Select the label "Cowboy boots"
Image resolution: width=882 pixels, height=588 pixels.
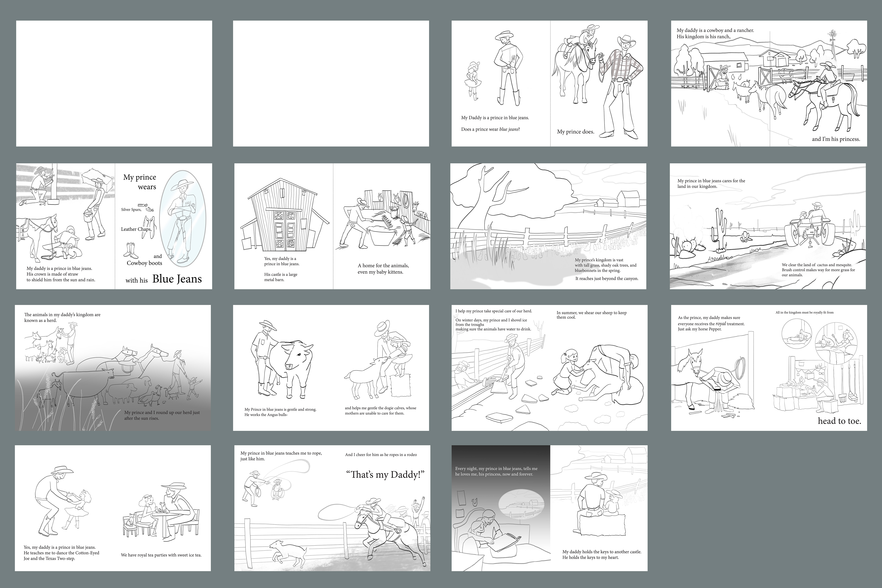144,263
